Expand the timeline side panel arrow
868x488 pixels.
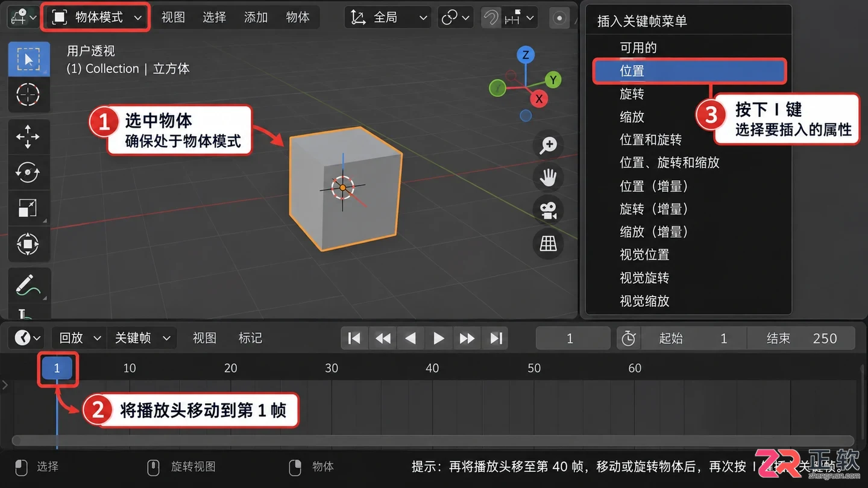[5, 384]
